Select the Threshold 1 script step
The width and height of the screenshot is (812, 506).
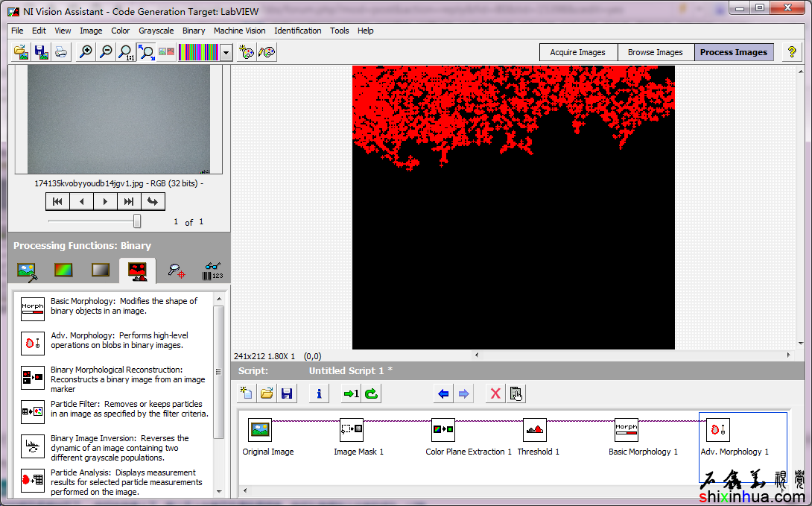(535, 431)
